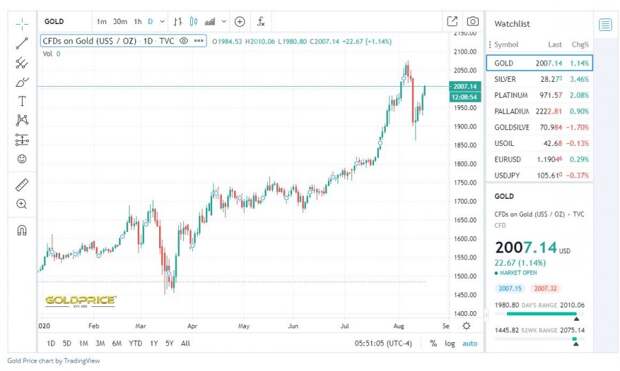
Task: Open Gold Price chart by TradingView link
Action: (53, 361)
